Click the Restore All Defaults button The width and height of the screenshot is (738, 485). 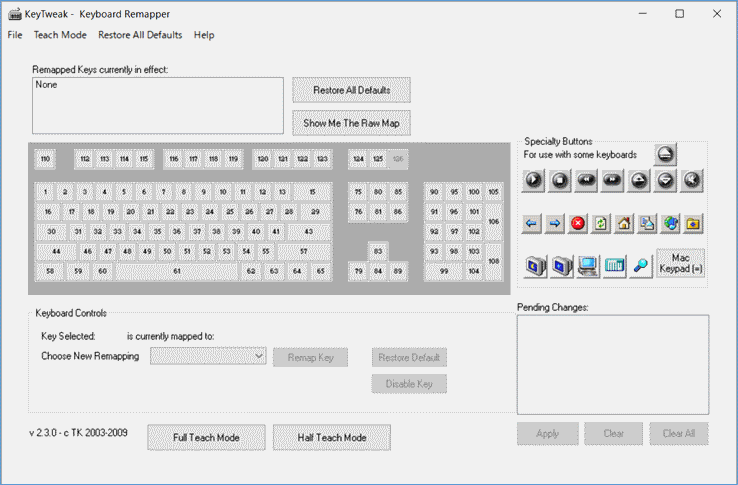point(351,90)
